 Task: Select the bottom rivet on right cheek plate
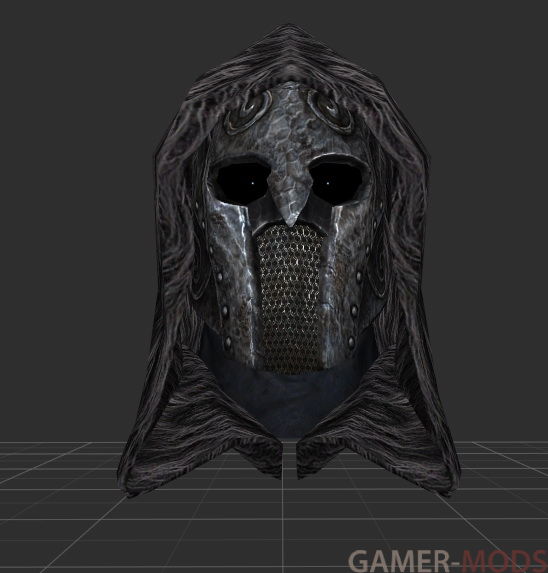click(x=351, y=342)
